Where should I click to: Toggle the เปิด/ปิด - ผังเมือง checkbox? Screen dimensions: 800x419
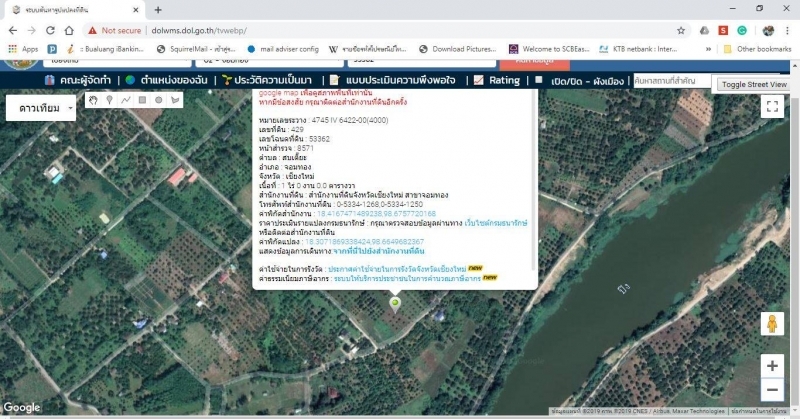[x=539, y=80]
